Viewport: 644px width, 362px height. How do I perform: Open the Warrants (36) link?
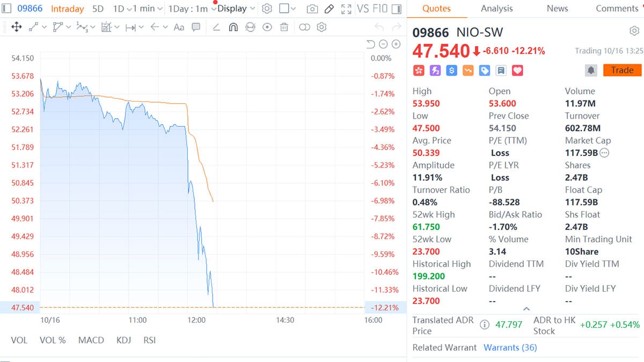point(510,347)
